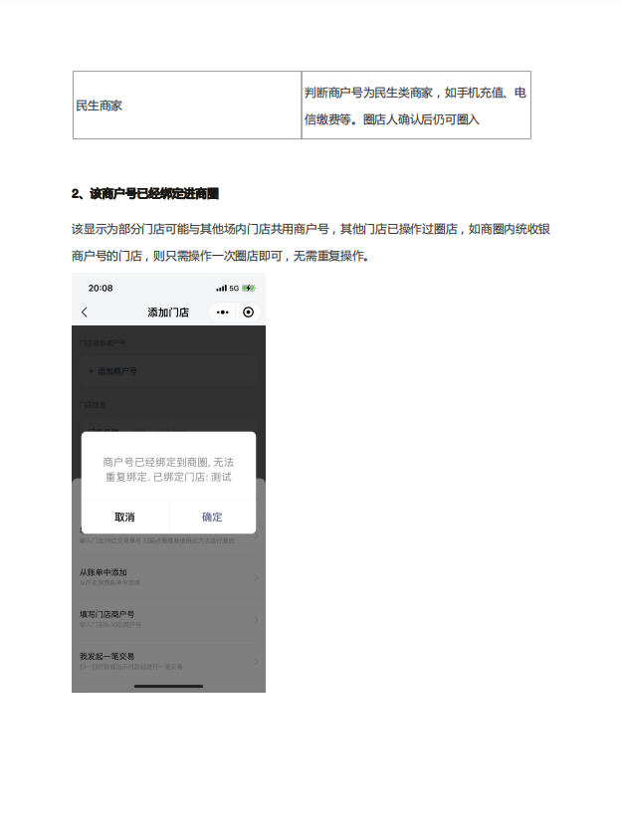Screen dimensions: 621x840
Task: Click the table cell starting 判断商户号为民生类商家
Action: [x=416, y=105]
